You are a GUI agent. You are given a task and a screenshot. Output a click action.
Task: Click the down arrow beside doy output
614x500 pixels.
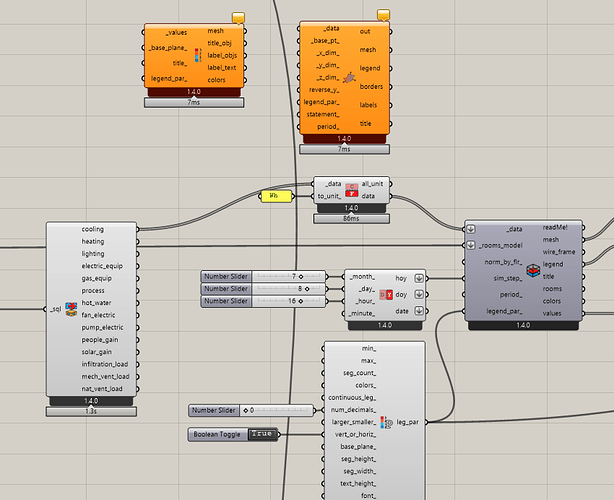coord(419,294)
